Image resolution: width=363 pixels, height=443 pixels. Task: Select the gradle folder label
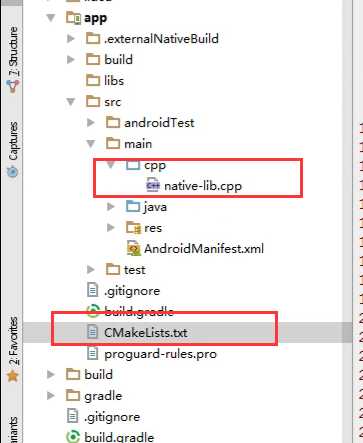click(x=103, y=396)
